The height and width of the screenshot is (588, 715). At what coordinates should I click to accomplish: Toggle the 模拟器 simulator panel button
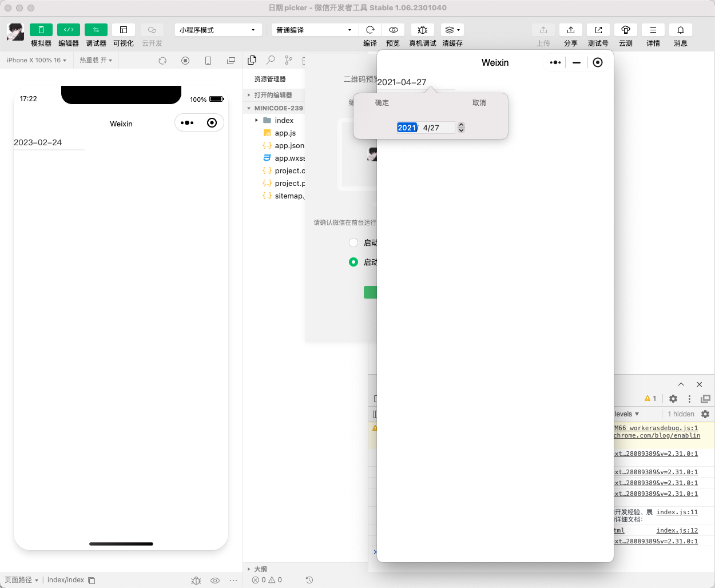41,30
